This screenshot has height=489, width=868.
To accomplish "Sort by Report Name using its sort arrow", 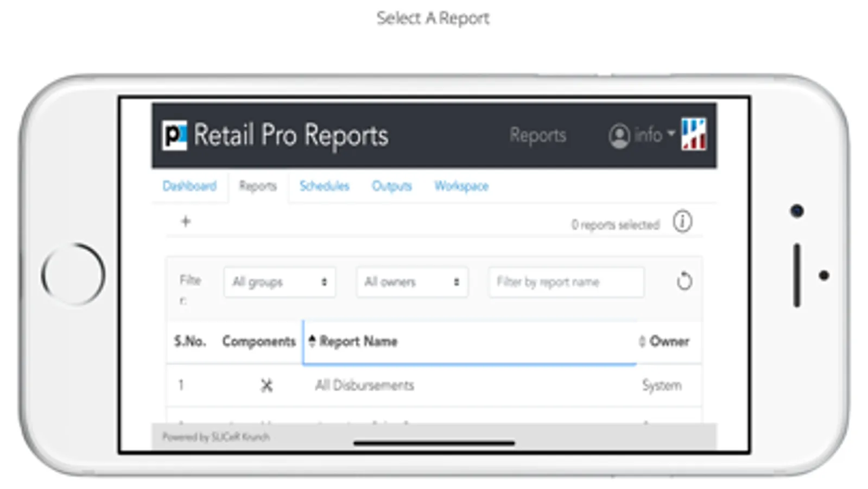I will pos(312,341).
